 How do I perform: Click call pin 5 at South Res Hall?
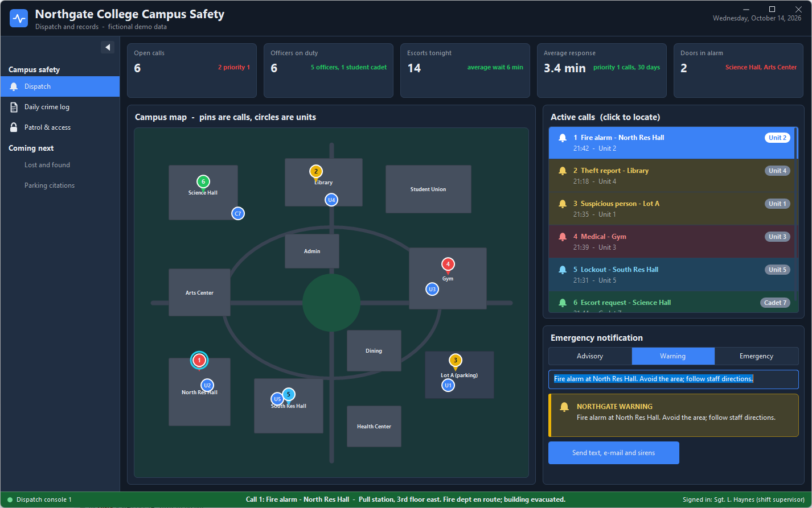pos(289,395)
